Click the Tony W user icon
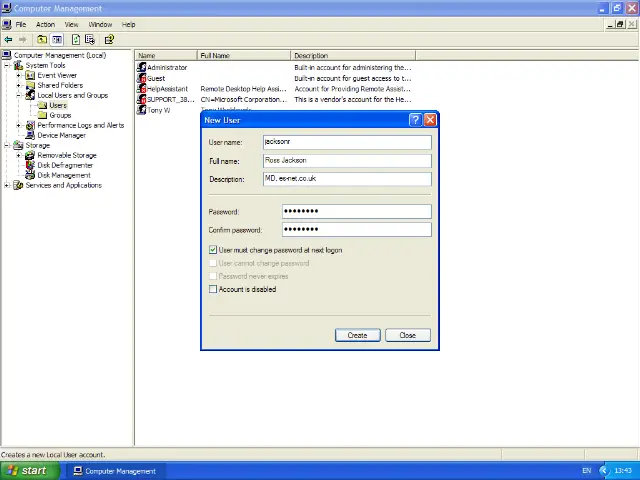The image size is (640, 480). point(142,110)
